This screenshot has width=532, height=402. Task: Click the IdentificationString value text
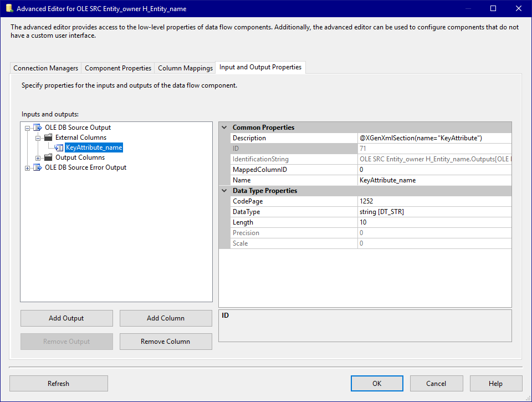[434, 159]
